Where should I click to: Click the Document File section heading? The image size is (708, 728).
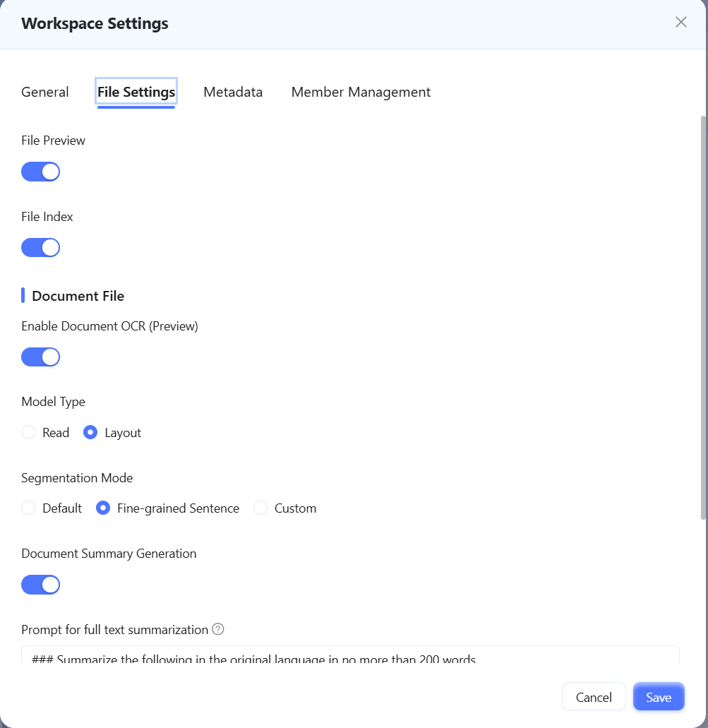pyautogui.click(x=78, y=296)
